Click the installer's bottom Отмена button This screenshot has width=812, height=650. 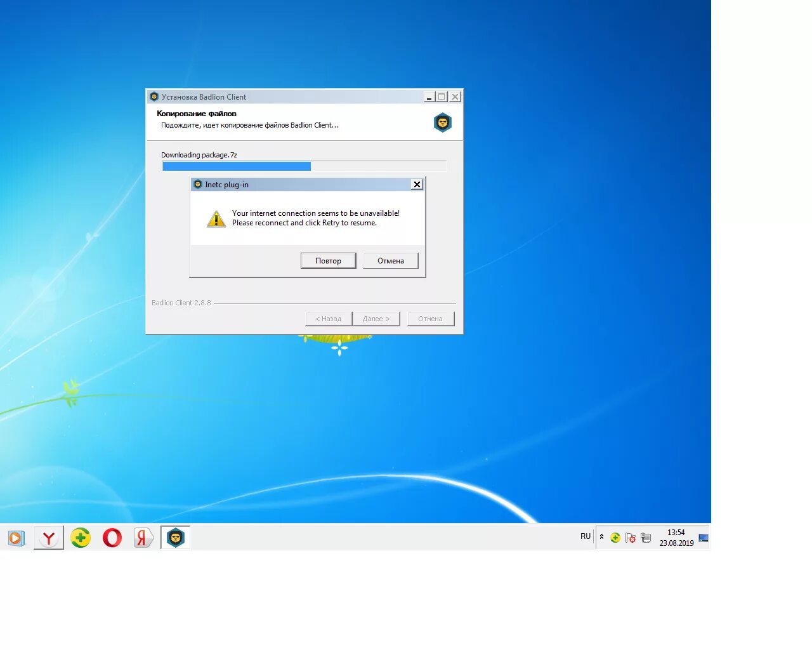pyautogui.click(x=431, y=319)
